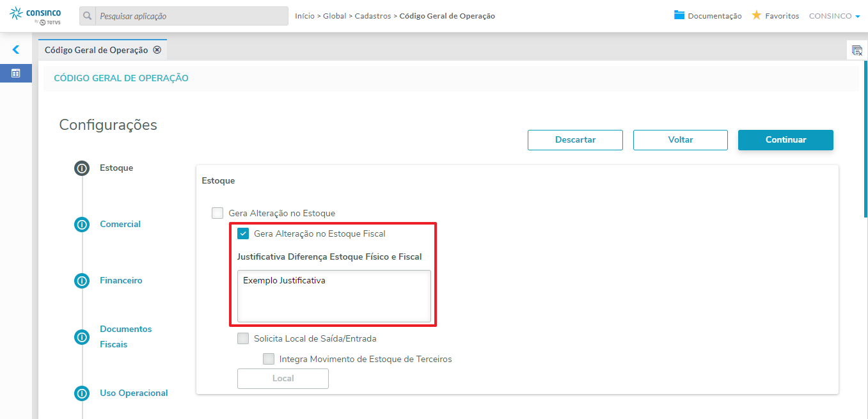Close the Código Geral de Operação tab
This screenshot has height=419, width=868.
(x=157, y=50)
